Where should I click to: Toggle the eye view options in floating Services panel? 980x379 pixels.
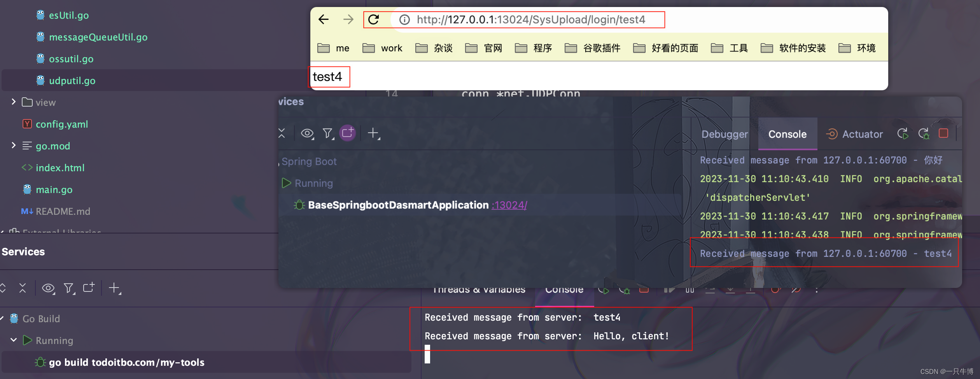tap(307, 133)
